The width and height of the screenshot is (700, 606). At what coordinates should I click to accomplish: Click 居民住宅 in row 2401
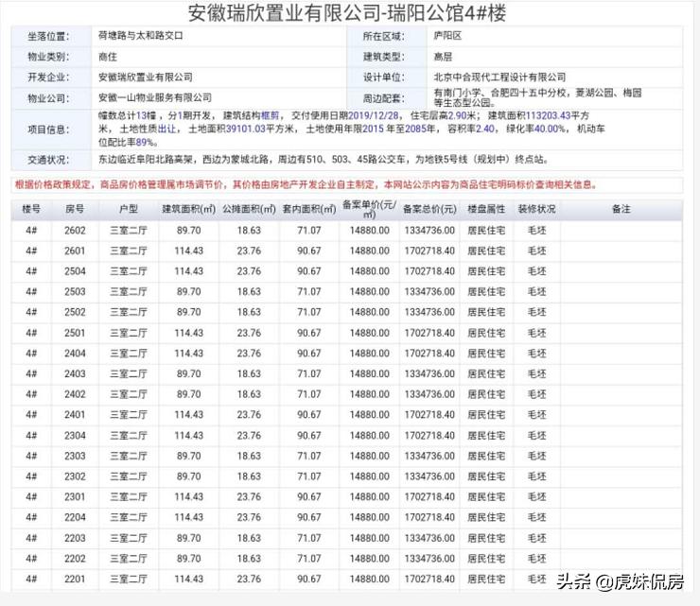(x=486, y=415)
